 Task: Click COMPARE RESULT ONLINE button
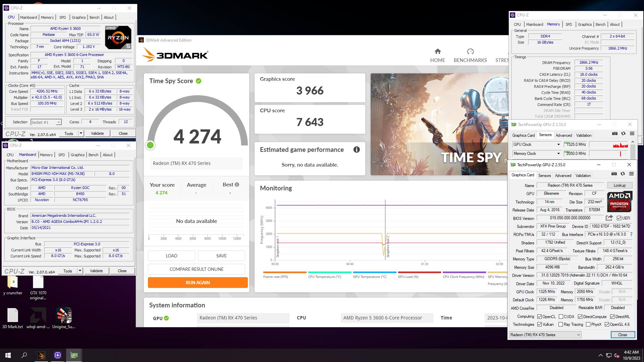pos(197,269)
